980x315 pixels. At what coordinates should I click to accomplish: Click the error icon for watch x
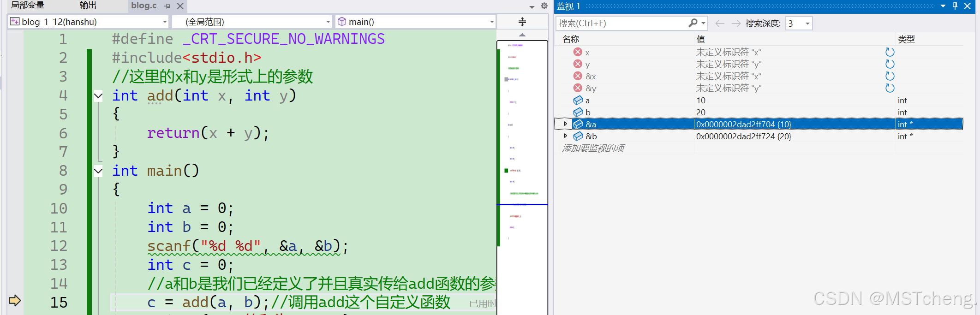[578, 52]
